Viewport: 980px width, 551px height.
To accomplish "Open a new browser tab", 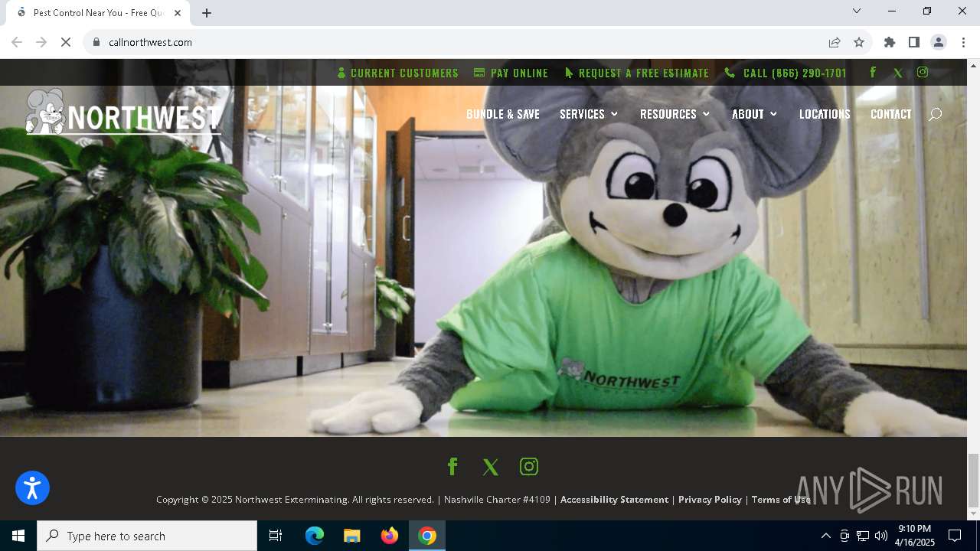I will [207, 13].
